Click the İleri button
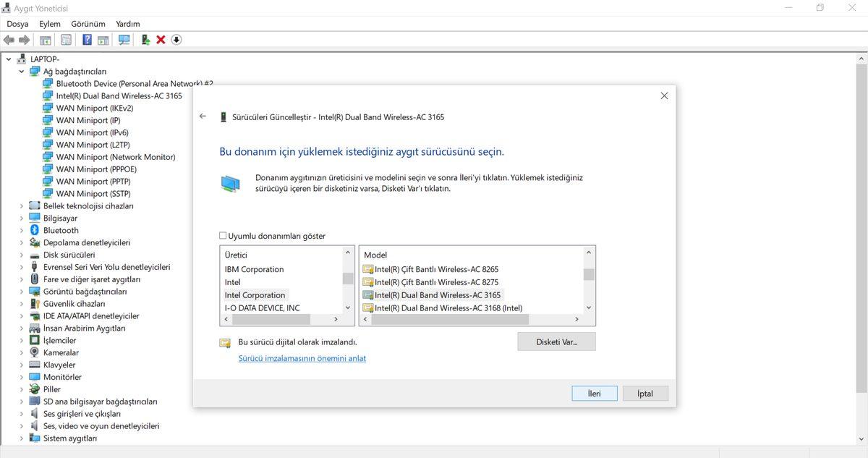This screenshot has width=868, height=458. point(594,394)
